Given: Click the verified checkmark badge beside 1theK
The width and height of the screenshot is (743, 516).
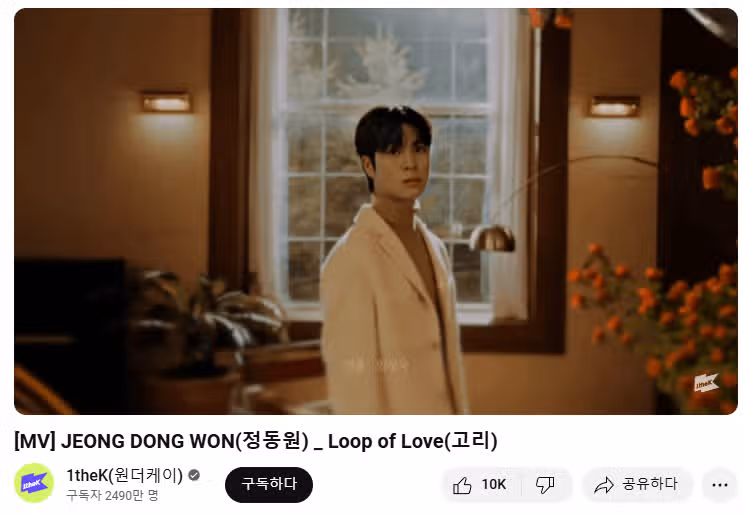Looking at the screenshot, I should tap(194, 475).
